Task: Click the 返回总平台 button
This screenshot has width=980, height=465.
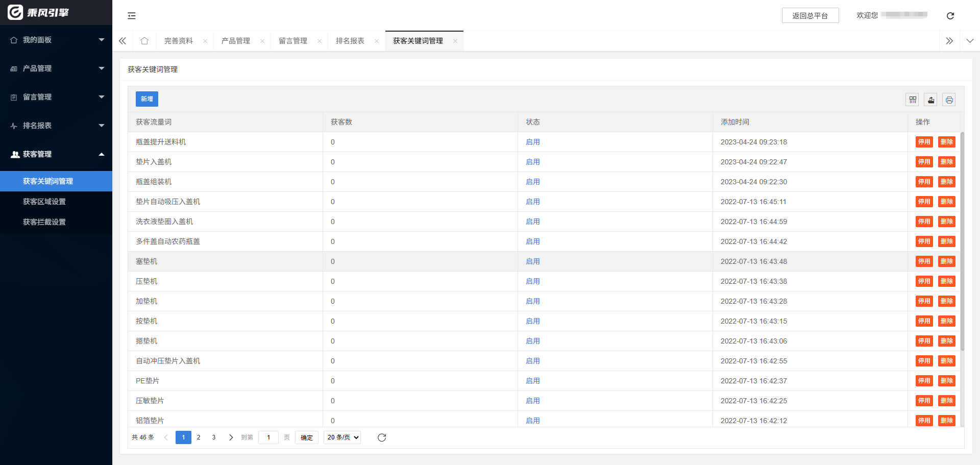Action: pos(810,16)
